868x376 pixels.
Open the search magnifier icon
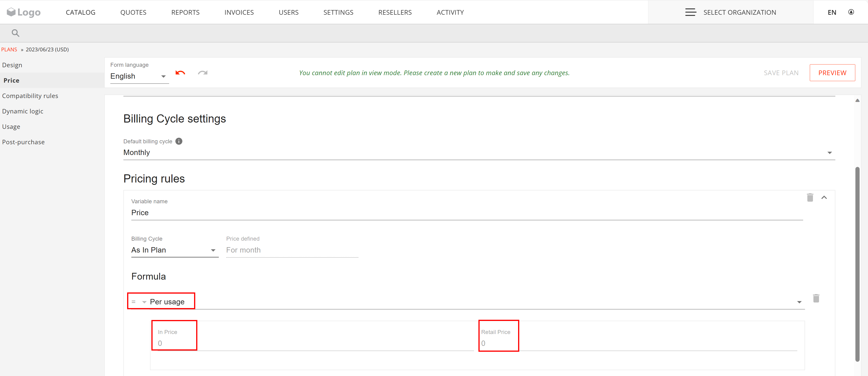15,33
